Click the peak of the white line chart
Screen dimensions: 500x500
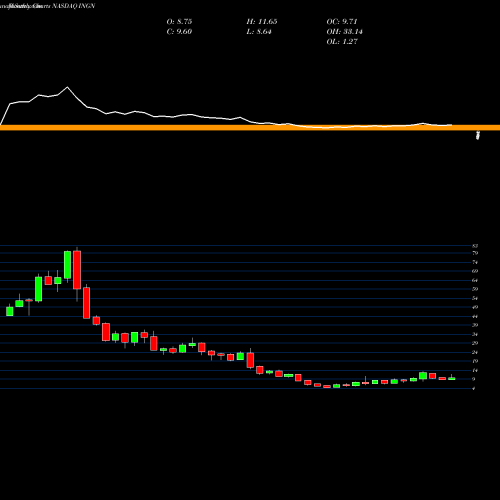click(67, 87)
